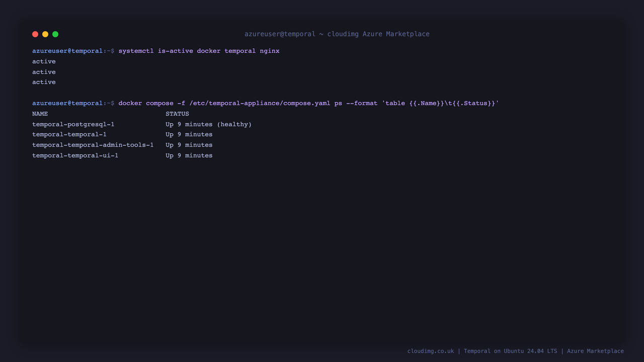
Task: Click footer text 'Azure Marketplace'
Action: 595,351
